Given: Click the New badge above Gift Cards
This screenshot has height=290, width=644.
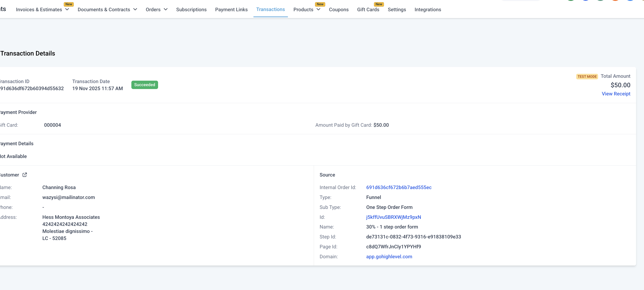Looking at the screenshot, I should pyautogui.click(x=379, y=4).
